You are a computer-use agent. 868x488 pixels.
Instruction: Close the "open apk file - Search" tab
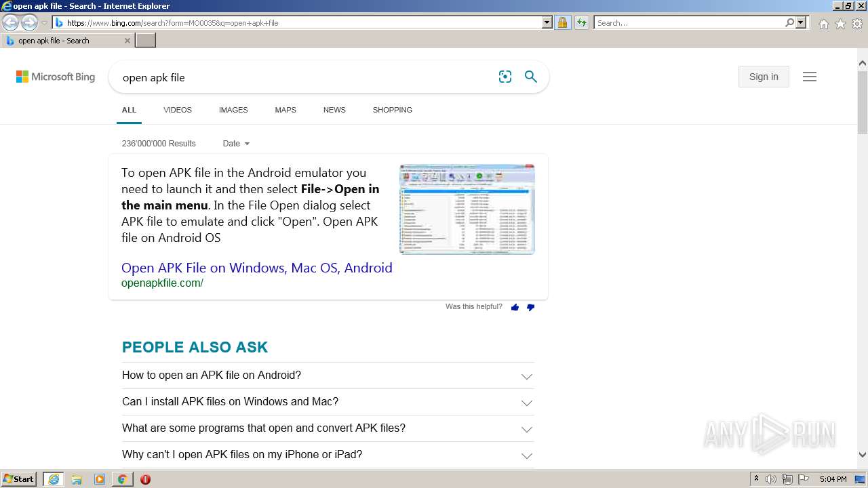[x=127, y=41]
